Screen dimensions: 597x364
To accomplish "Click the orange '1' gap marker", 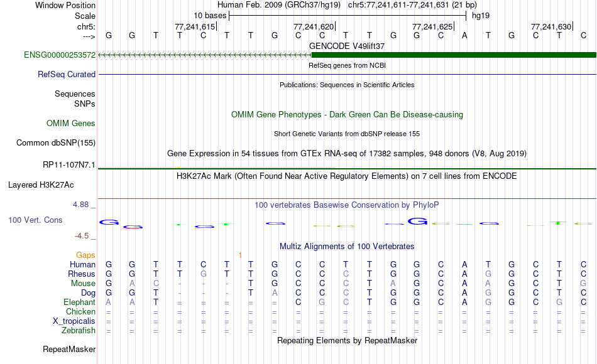I will click(240, 255).
